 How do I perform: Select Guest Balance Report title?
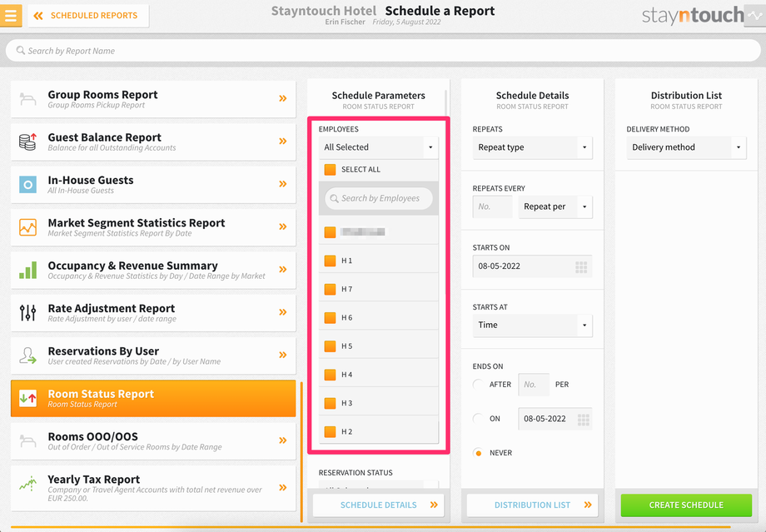click(x=105, y=137)
